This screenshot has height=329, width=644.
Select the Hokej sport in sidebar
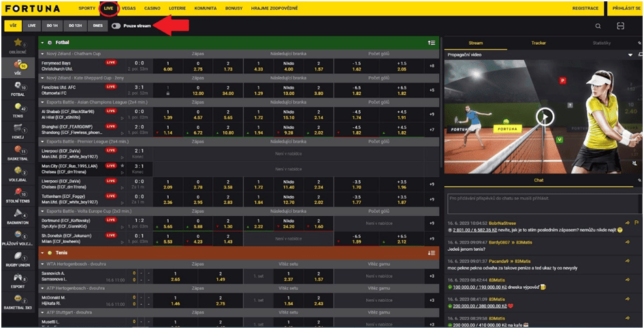pyautogui.click(x=18, y=132)
